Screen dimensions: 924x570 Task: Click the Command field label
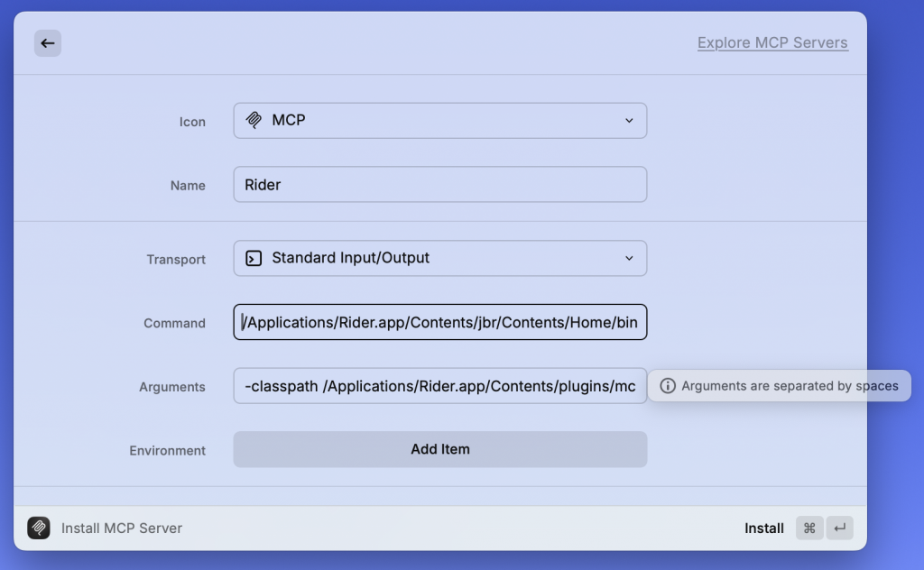(x=174, y=323)
